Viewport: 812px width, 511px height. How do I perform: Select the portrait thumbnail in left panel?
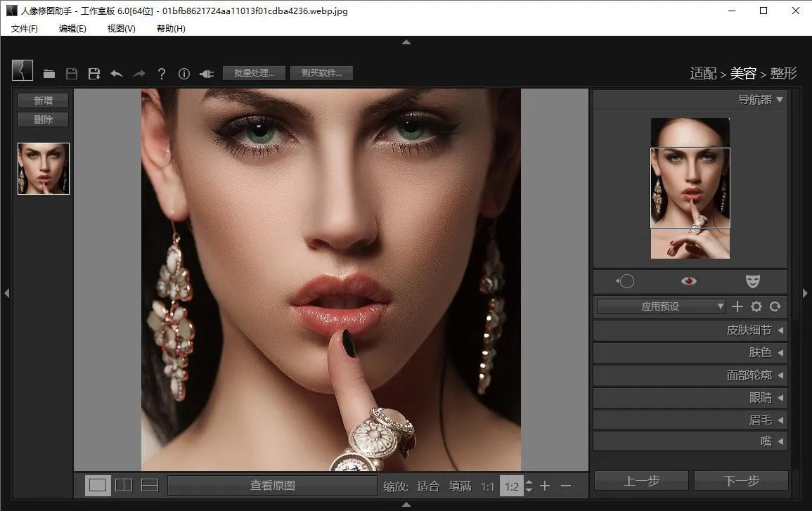coord(44,169)
